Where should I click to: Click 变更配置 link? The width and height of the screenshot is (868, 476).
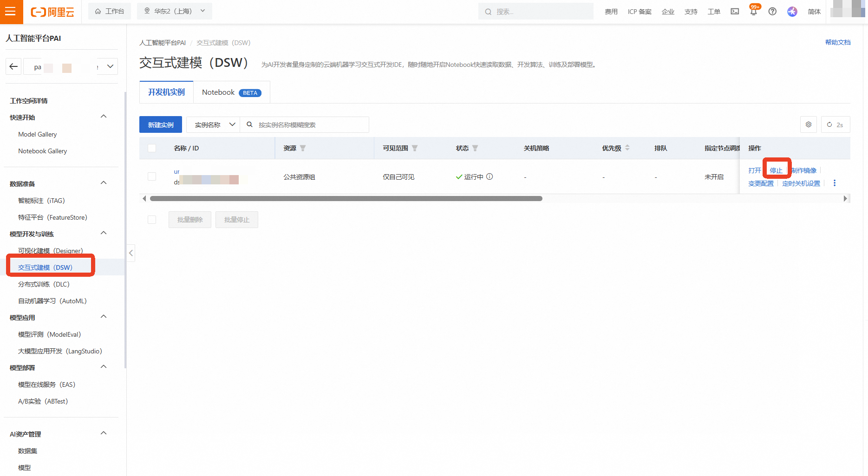(761, 183)
